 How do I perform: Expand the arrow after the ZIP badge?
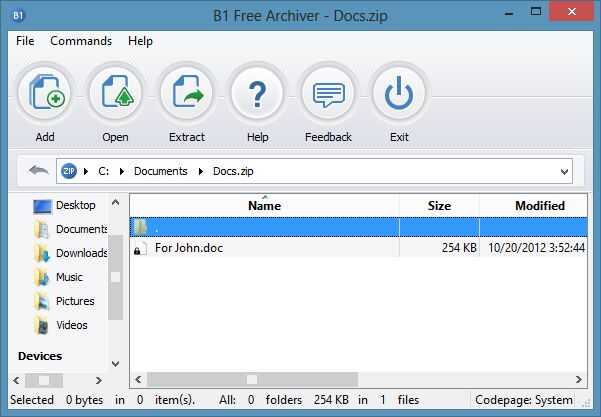(86, 171)
